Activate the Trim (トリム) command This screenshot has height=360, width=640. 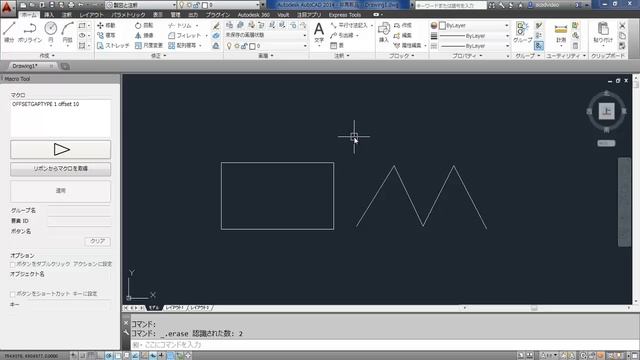tap(180, 25)
